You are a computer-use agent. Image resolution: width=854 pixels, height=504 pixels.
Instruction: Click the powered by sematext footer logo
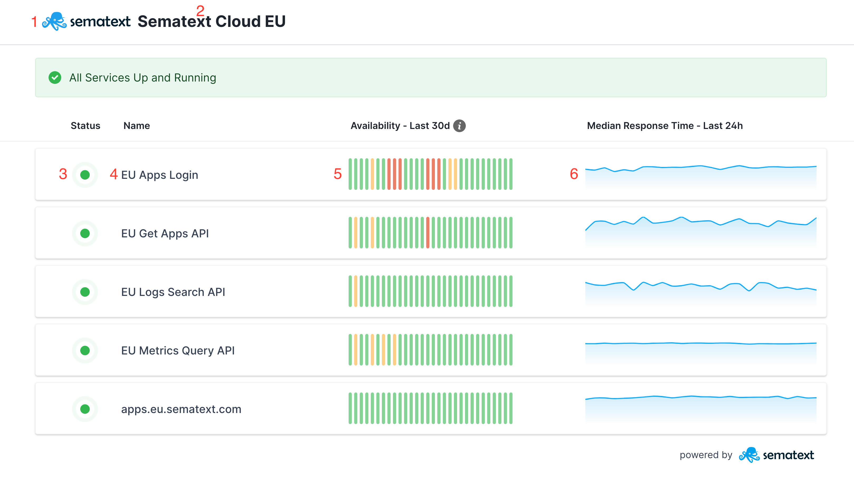click(x=776, y=455)
